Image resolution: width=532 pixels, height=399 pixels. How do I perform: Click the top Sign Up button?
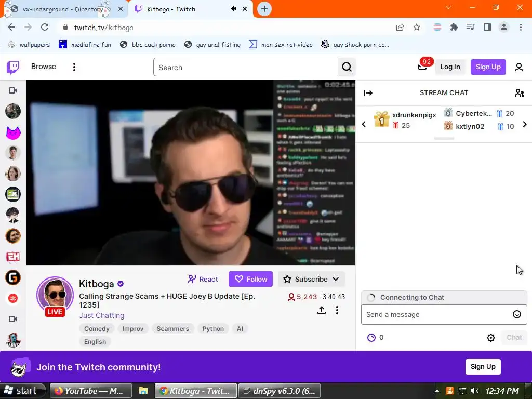488,67
